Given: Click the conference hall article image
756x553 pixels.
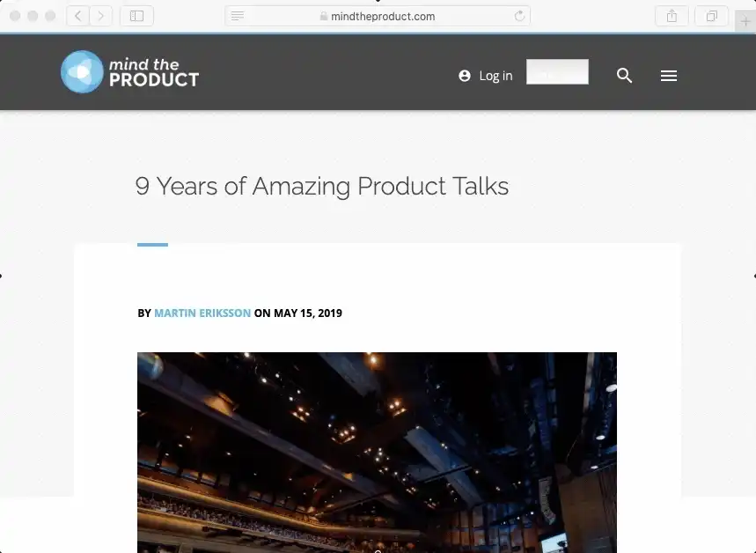Looking at the screenshot, I should tap(377, 453).
